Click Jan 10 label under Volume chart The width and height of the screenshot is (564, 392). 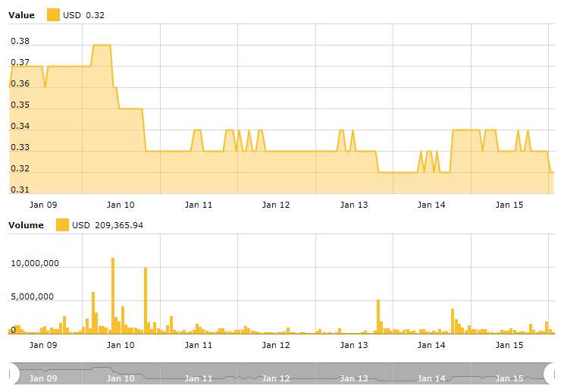(x=121, y=345)
